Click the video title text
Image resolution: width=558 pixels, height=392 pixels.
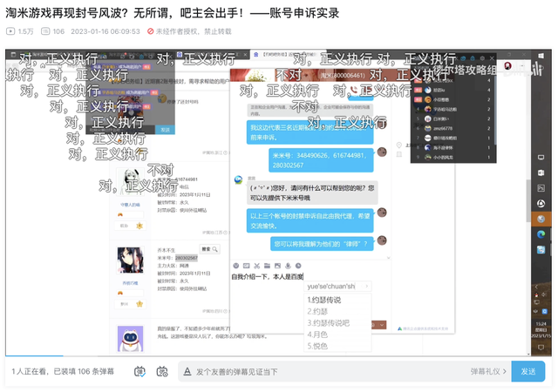coord(173,13)
